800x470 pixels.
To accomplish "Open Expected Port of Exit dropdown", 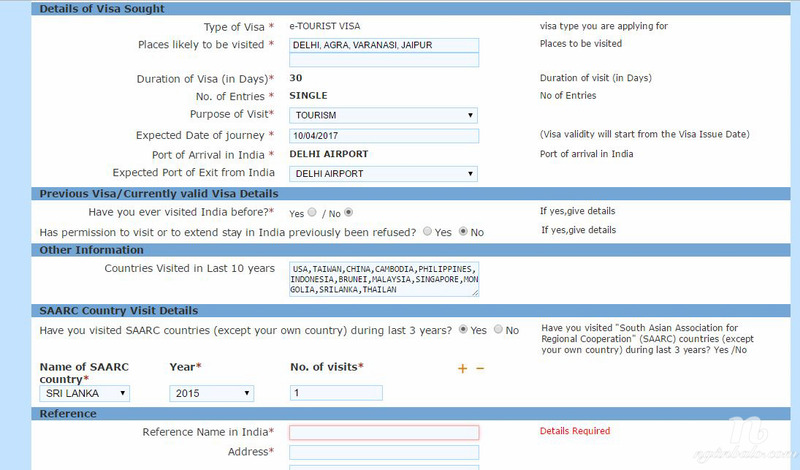I will (x=383, y=174).
